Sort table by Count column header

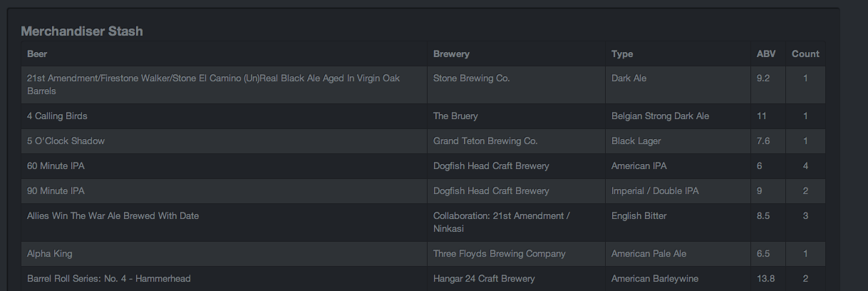(805, 54)
